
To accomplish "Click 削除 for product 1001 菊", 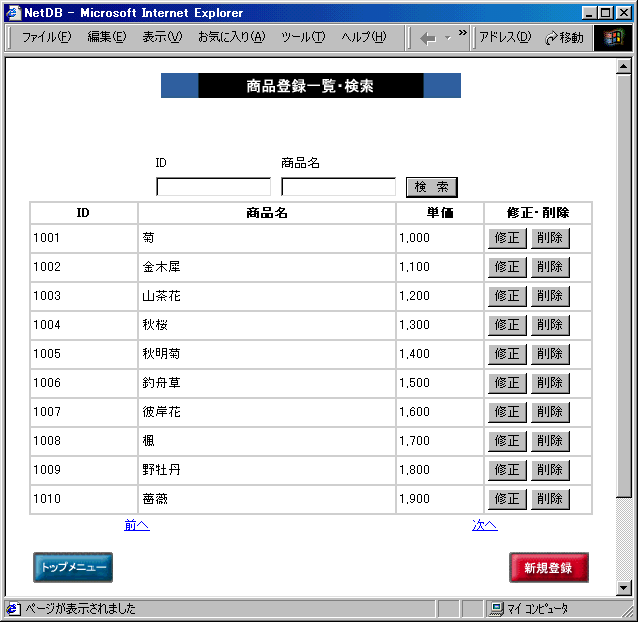I will [551, 238].
